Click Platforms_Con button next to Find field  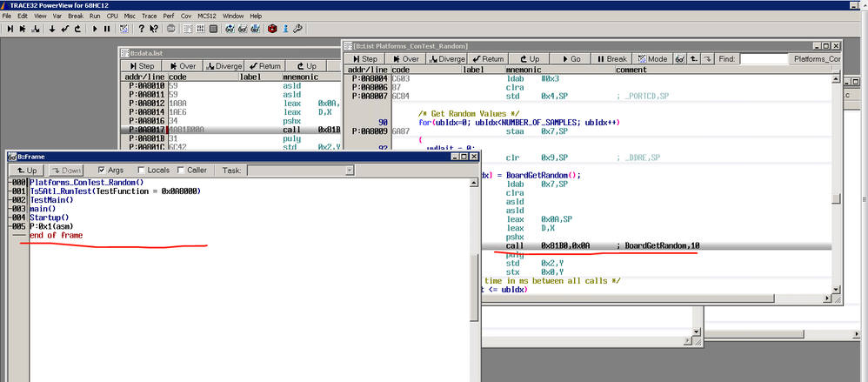tap(814, 58)
